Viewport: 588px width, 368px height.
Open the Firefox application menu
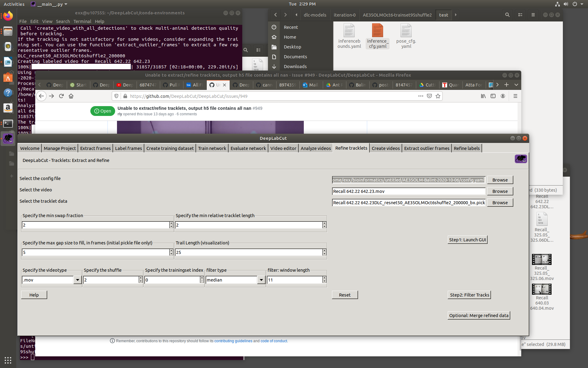click(x=515, y=96)
